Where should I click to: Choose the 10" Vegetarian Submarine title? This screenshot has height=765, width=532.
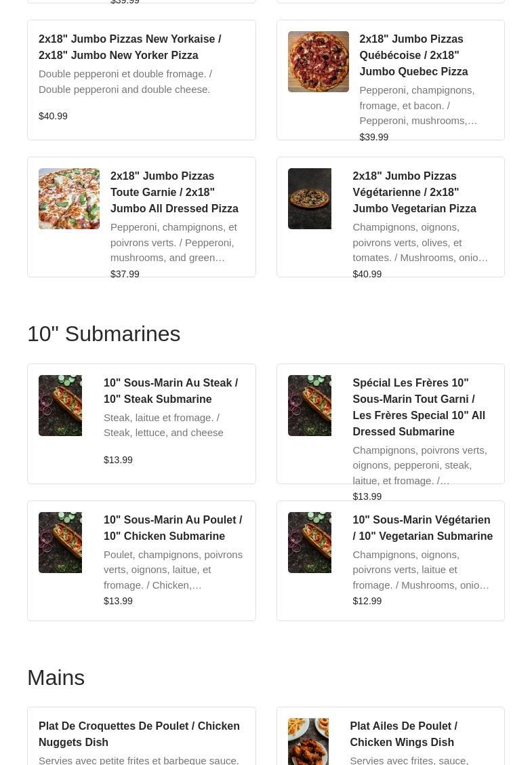pyautogui.click(x=423, y=528)
